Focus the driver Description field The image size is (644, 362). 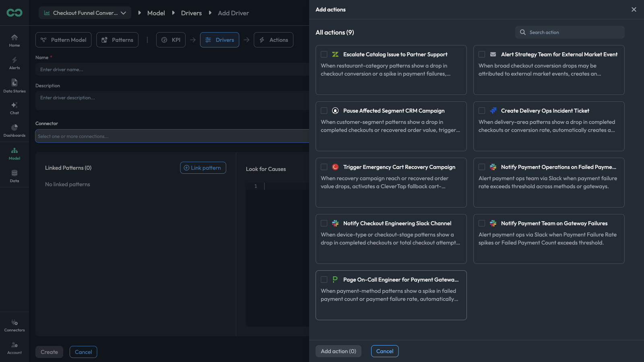pos(172,101)
